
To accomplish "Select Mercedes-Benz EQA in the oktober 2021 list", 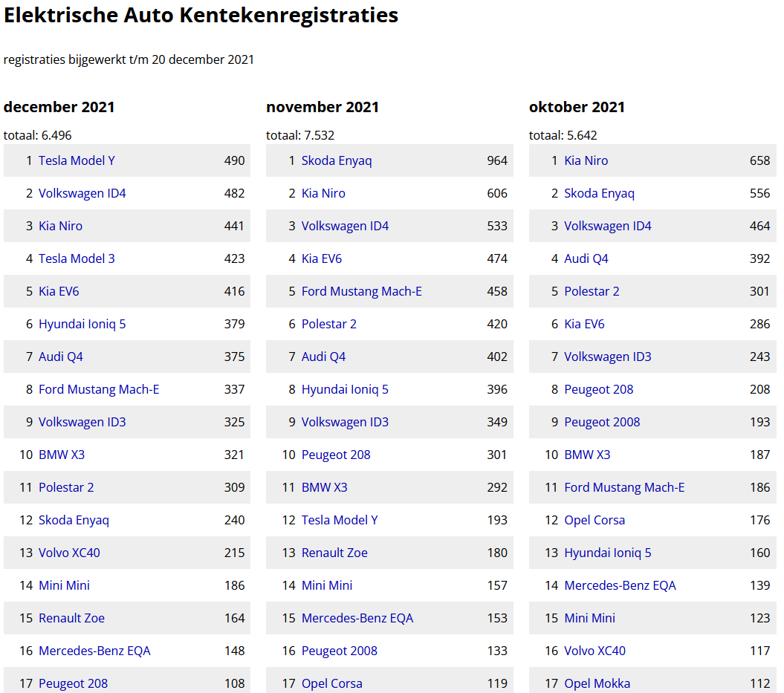I will click(620, 585).
